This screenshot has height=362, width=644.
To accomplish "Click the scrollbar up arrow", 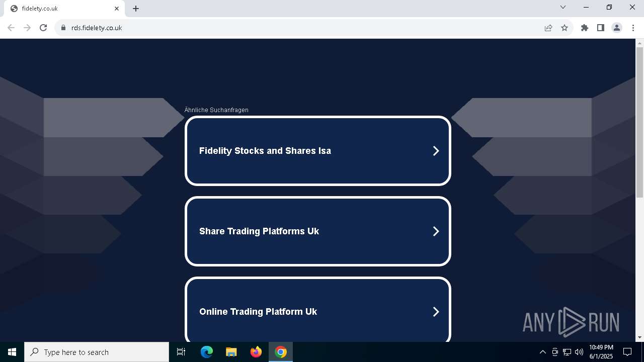I will [639, 43].
